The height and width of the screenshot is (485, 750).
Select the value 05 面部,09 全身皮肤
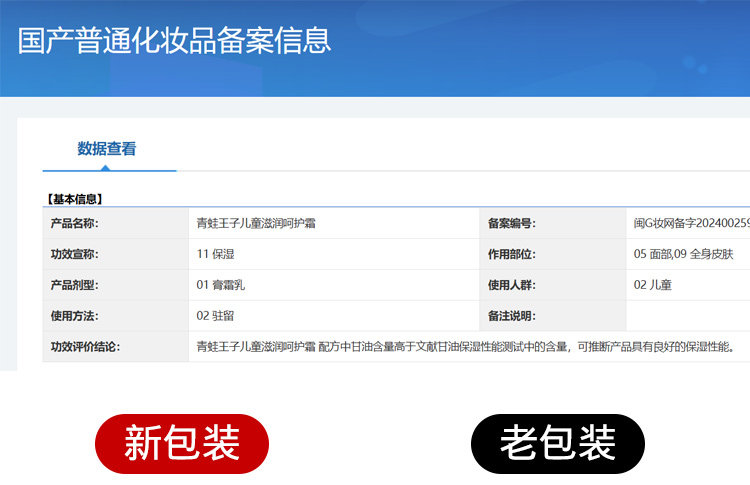(x=684, y=254)
